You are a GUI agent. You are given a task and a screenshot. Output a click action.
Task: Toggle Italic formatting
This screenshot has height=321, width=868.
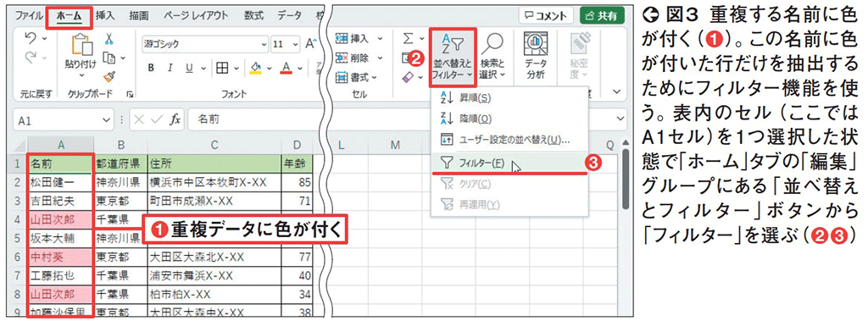click(x=170, y=68)
